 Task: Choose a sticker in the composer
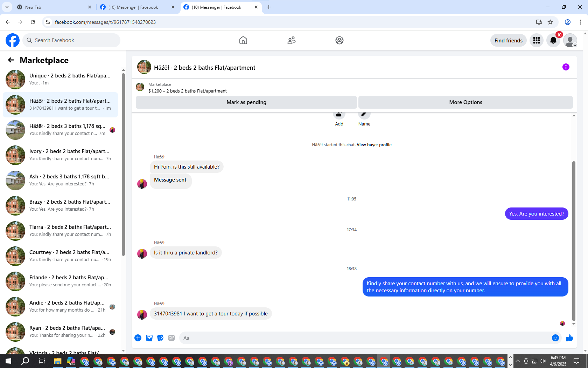[x=160, y=338]
